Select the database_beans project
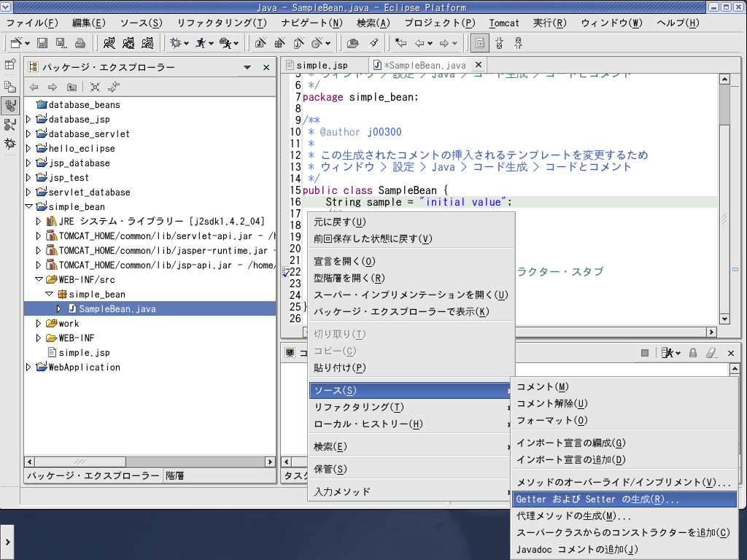The height and width of the screenshot is (560, 747). point(85,105)
